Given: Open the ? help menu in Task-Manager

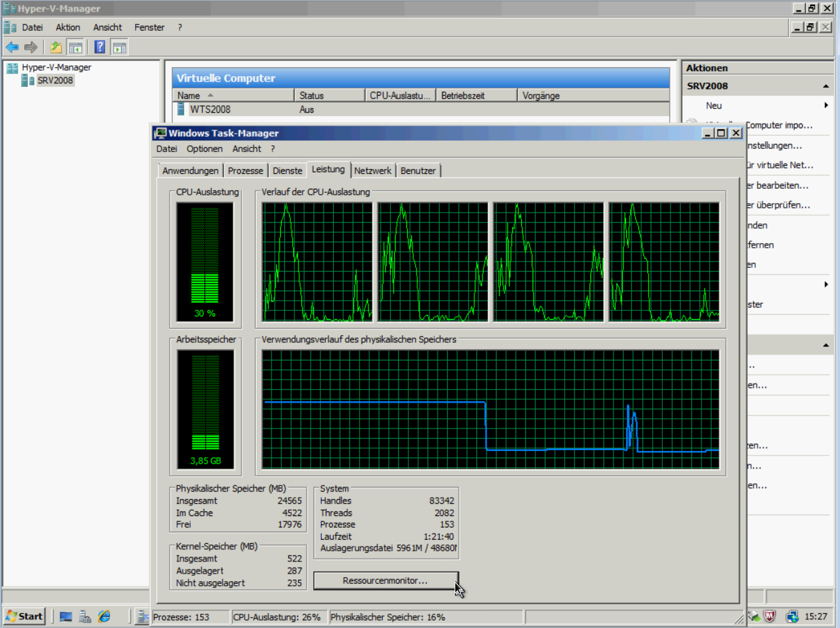Looking at the screenshot, I should click(273, 149).
